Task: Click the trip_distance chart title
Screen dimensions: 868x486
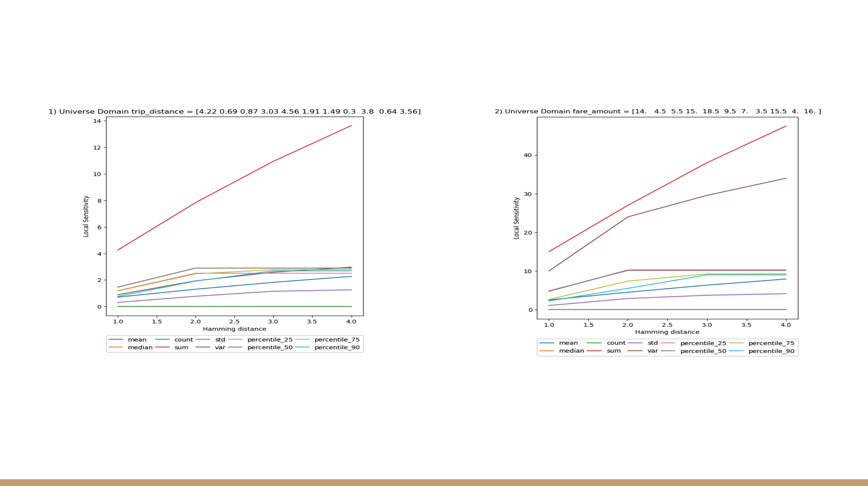Action: click(x=235, y=112)
